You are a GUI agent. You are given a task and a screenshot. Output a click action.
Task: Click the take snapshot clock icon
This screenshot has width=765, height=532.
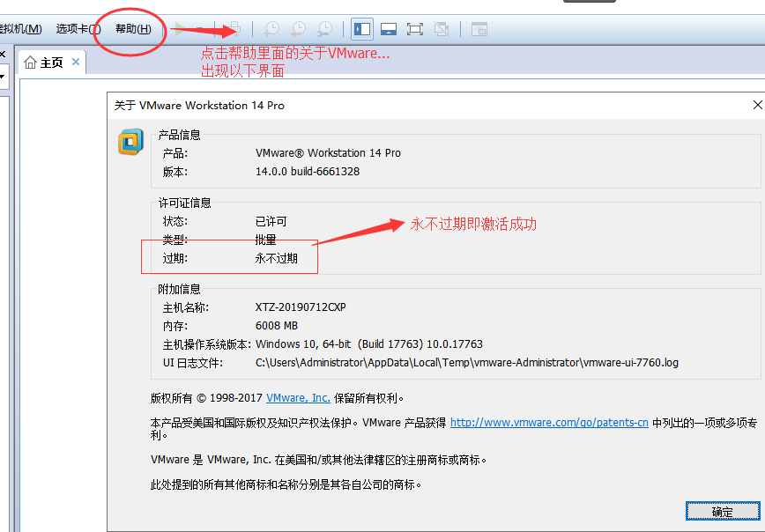pyautogui.click(x=271, y=29)
